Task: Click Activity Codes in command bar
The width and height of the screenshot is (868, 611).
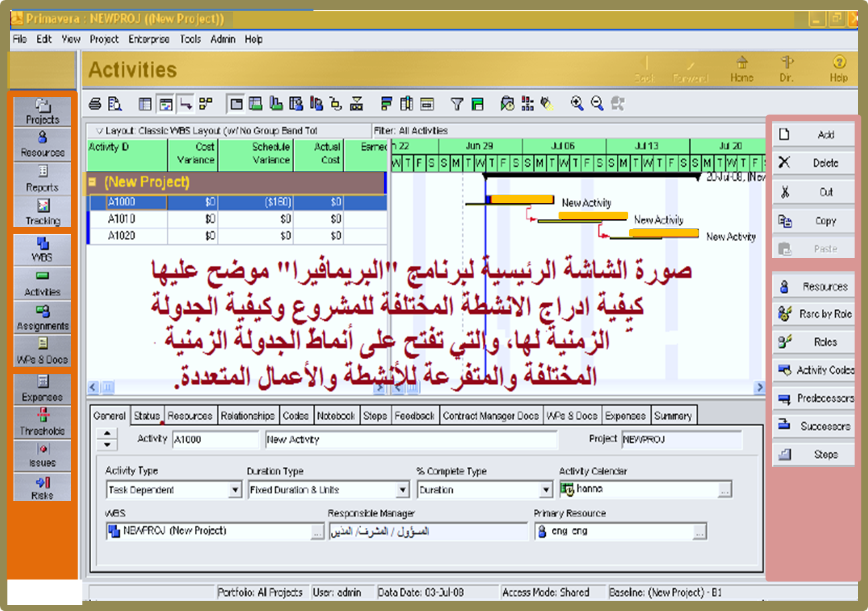Action: (x=814, y=370)
